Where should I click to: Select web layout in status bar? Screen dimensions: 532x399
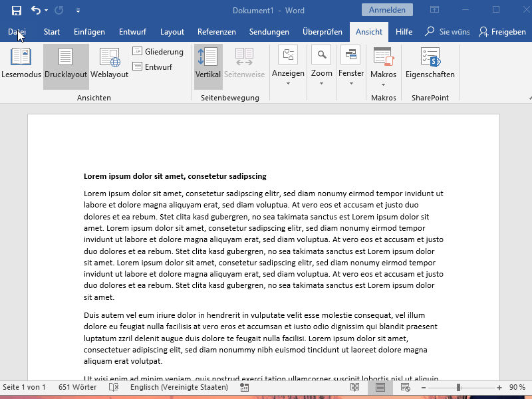click(406, 387)
